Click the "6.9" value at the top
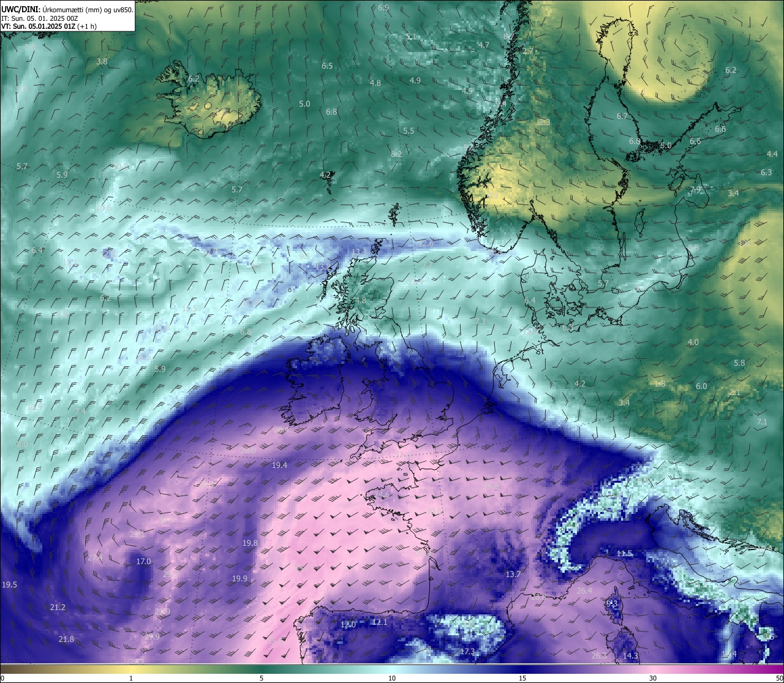 [383, 8]
